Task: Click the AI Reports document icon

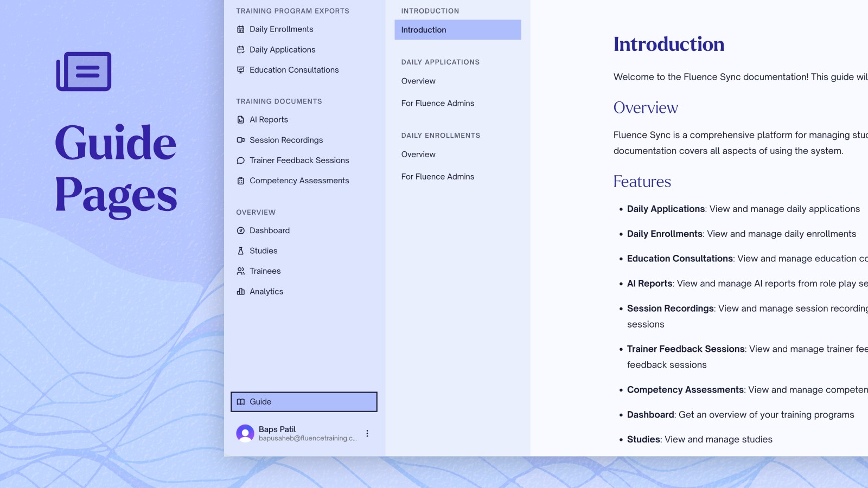Action: coord(241,120)
